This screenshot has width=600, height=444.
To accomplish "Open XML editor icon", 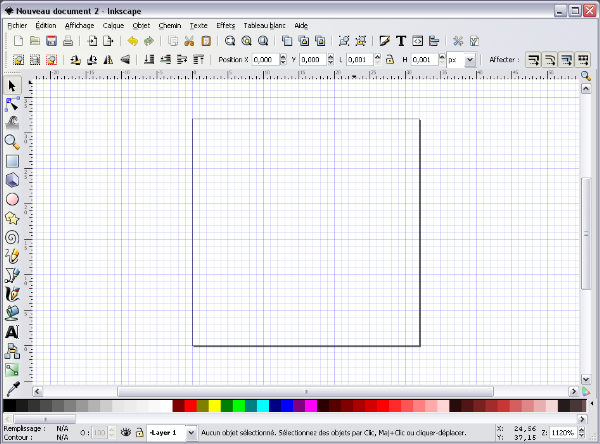I will click(x=417, y=41).
